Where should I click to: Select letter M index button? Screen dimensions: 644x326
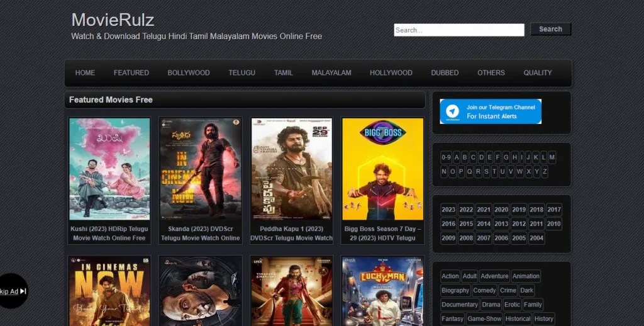(552, 157)
